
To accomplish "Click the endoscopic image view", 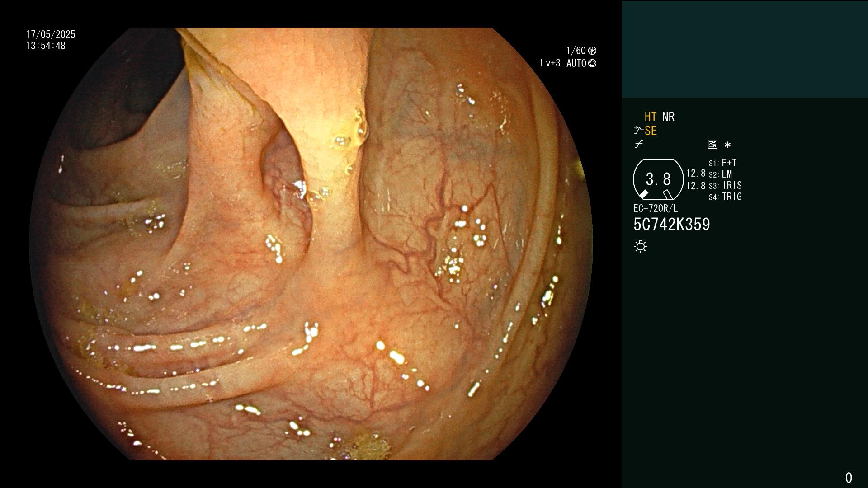I will [x=311, y=244].
